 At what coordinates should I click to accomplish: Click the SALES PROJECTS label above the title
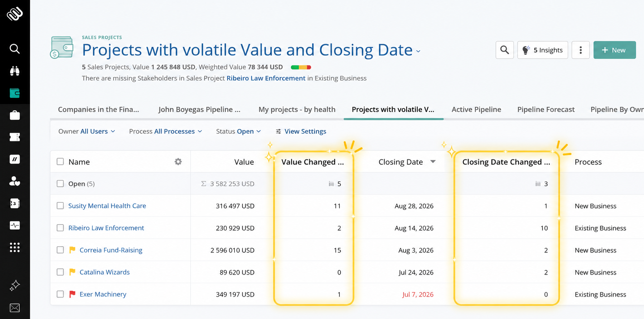pyautogui.click(x=102, y=37)
